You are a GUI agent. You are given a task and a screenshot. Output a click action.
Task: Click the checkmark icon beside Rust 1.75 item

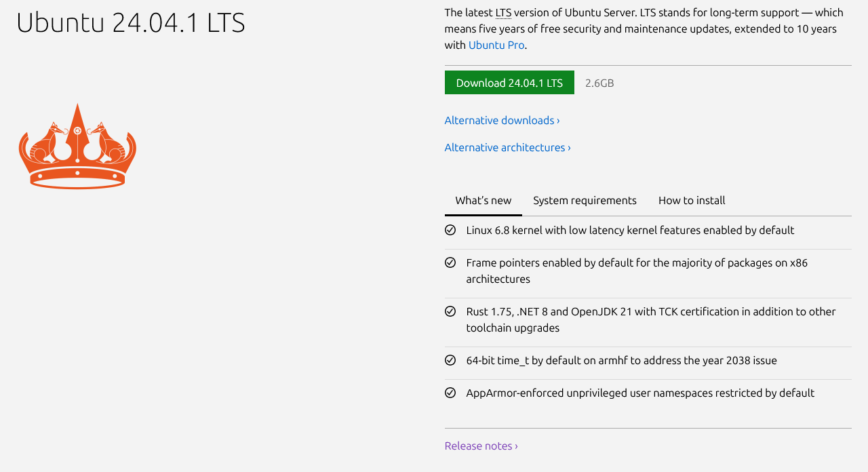(x=450, y=311)
